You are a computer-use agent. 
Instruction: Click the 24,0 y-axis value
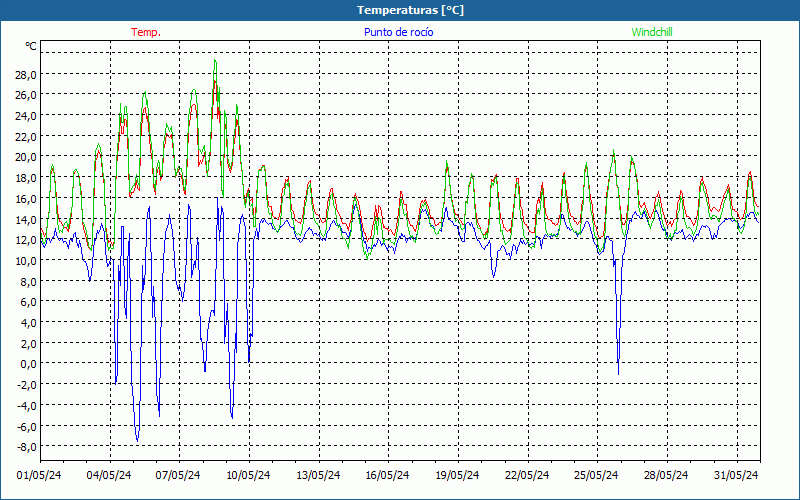(26, 116)
